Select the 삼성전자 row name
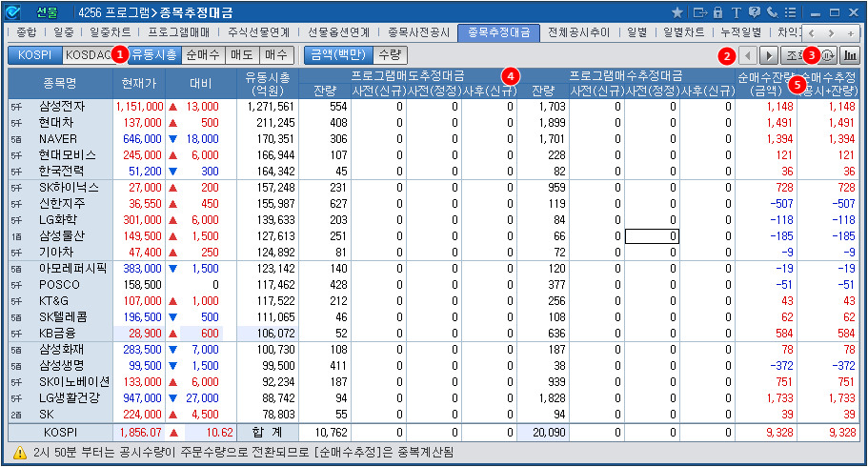 pyautogui.click(x=62, y=107)
